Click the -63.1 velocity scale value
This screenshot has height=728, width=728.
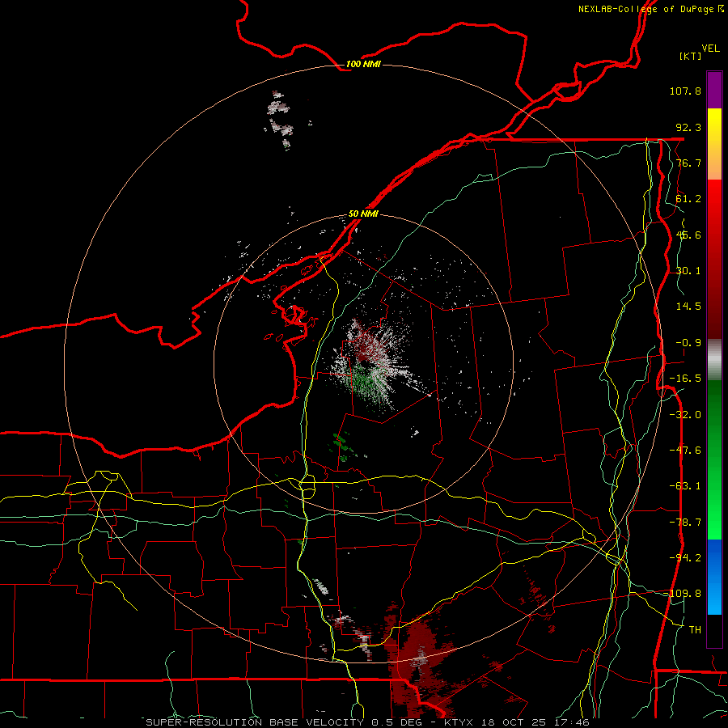685,486
